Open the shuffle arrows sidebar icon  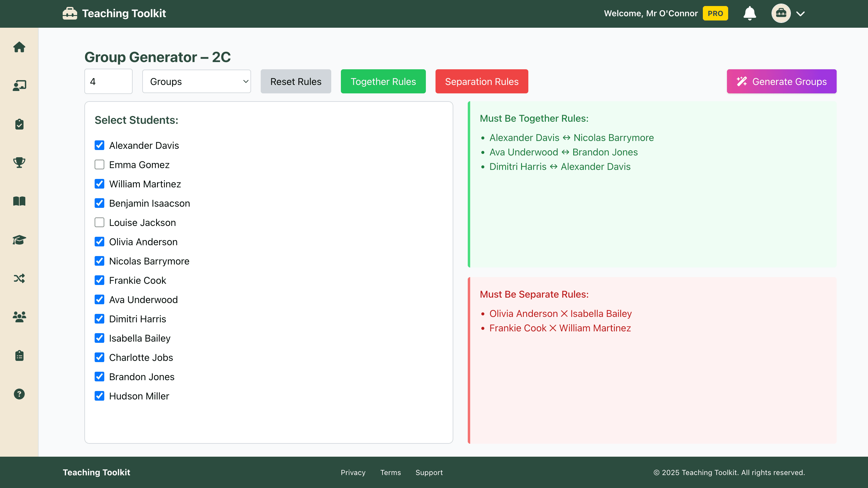pyautogui.click(x=19, y=279)
